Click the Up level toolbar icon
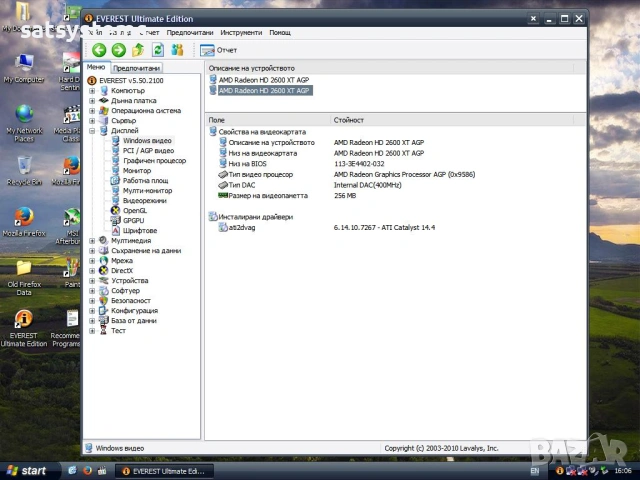 click(138, 50)
